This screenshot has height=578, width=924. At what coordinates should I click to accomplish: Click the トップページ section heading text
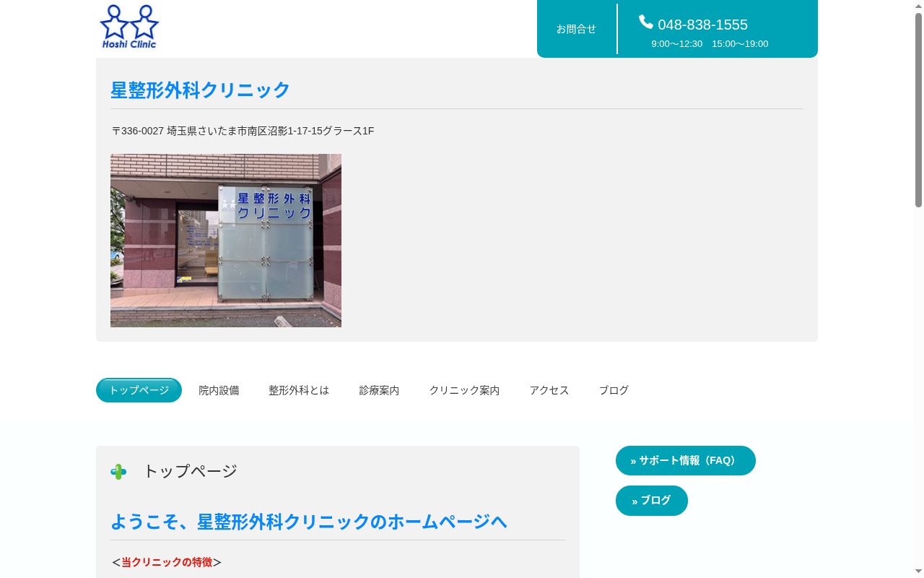[191, 471]
